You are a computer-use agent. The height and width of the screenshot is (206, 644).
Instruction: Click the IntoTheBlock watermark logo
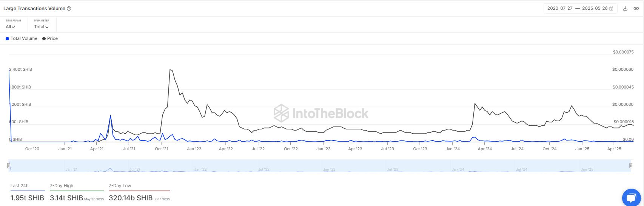(x=321, y=113)
